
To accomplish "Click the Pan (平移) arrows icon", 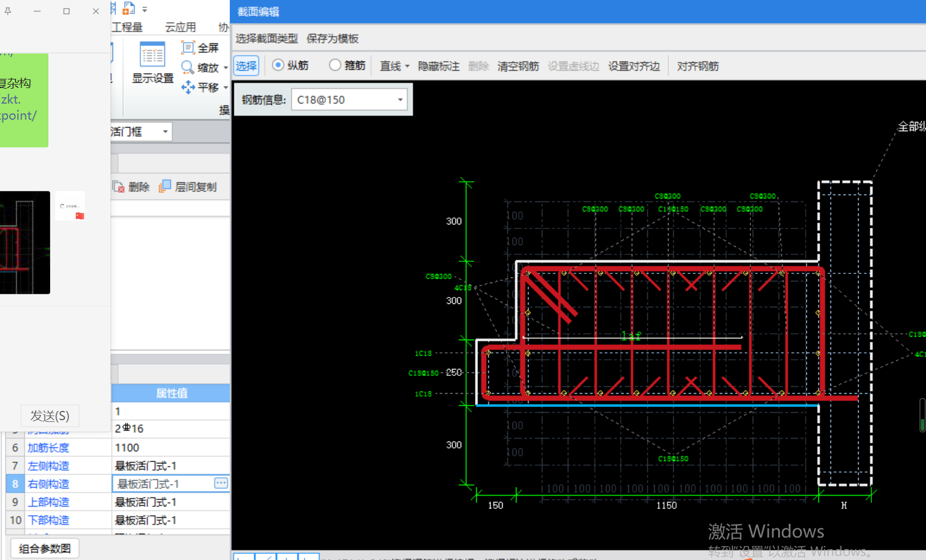I will coord(188,87).
